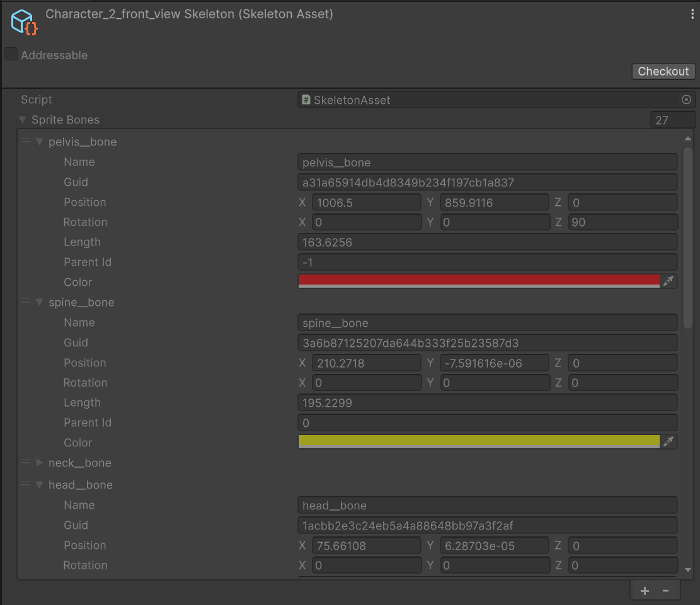Collapse the pelvis__bone entry
This screenshot has width=700, height=605.
point(39,142)
